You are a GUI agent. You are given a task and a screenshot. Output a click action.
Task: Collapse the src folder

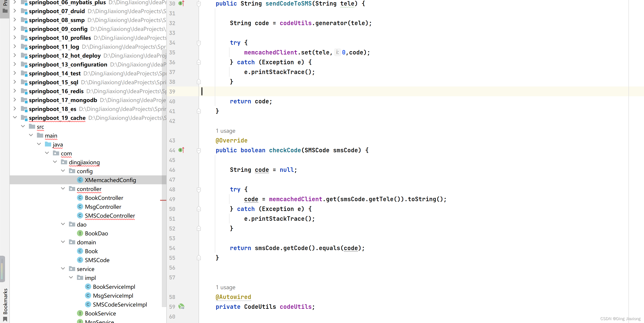23,126
